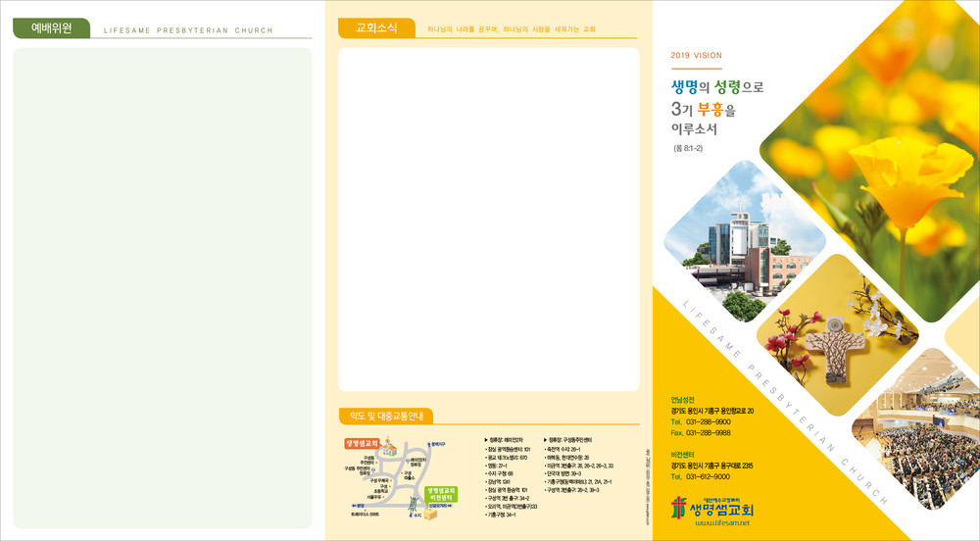This screenshot has width=980, height=541.
Task: Click the 정류장: 구성동주민센터 arrow bullet
Action: (546, 440)
